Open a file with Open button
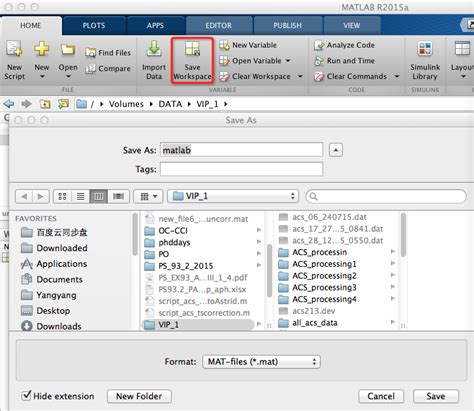The width and height of the screenshot is (474, 411). 68,60
